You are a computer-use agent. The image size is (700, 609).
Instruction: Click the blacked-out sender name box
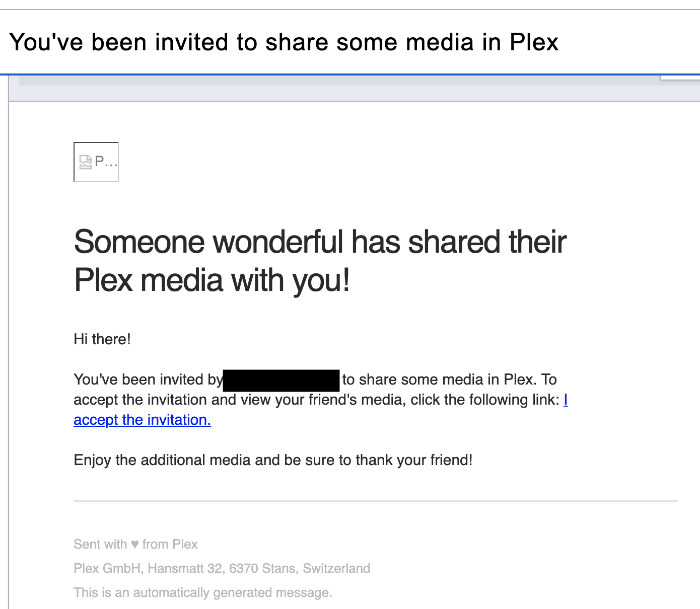click(x=281, y=380)
